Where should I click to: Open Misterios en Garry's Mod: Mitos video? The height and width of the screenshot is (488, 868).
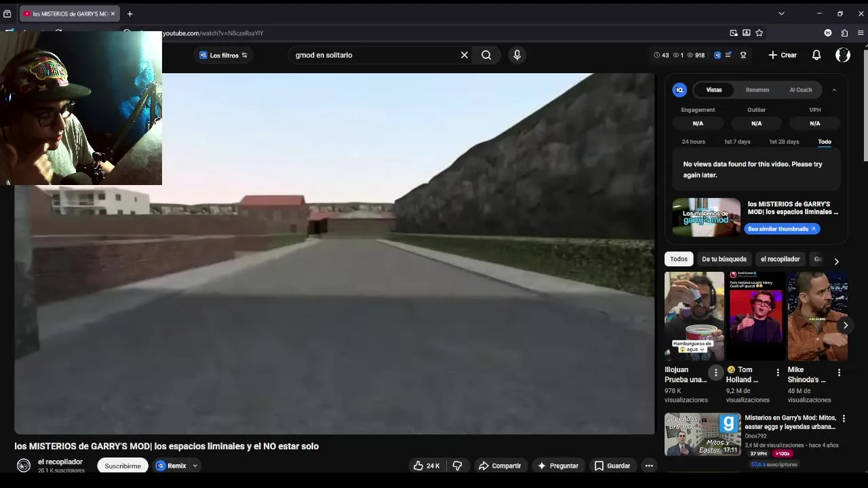(790, 422)
